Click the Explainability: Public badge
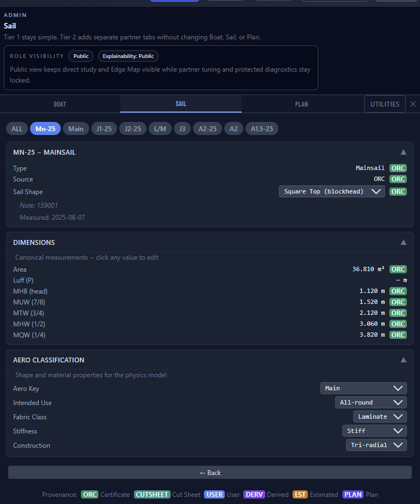 pyautogui.click(x=128, y=56)
